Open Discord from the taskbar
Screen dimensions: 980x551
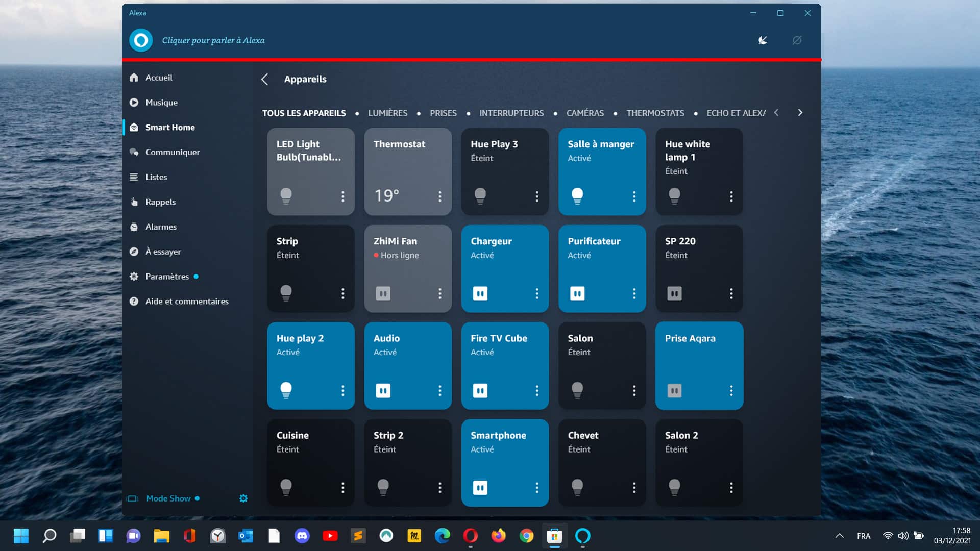coord(302,536)
